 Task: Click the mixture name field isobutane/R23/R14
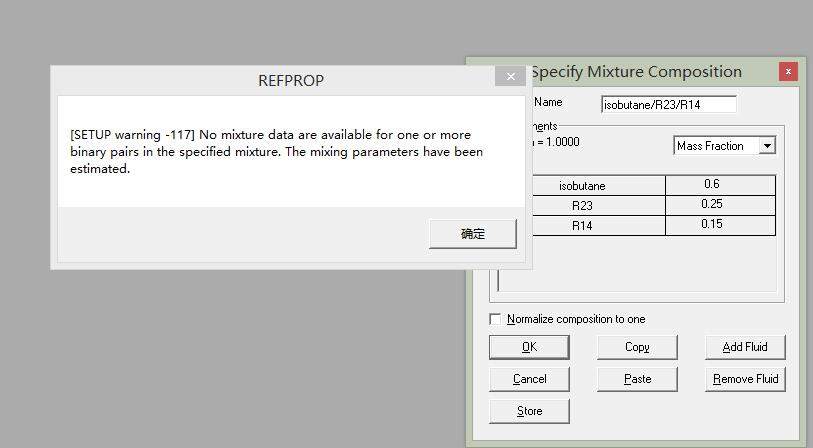(669, 104)
